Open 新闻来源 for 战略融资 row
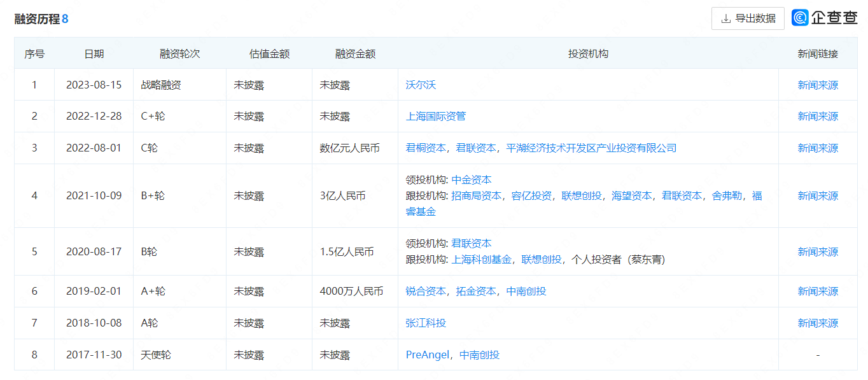Viewport: 868px width, 380px height. (818, 85)
